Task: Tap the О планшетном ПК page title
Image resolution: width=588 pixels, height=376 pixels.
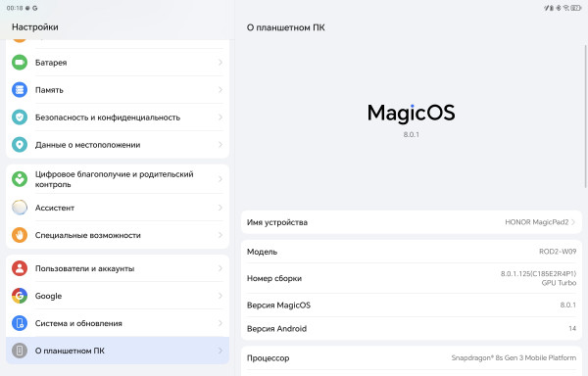Action: coord(286,27)
